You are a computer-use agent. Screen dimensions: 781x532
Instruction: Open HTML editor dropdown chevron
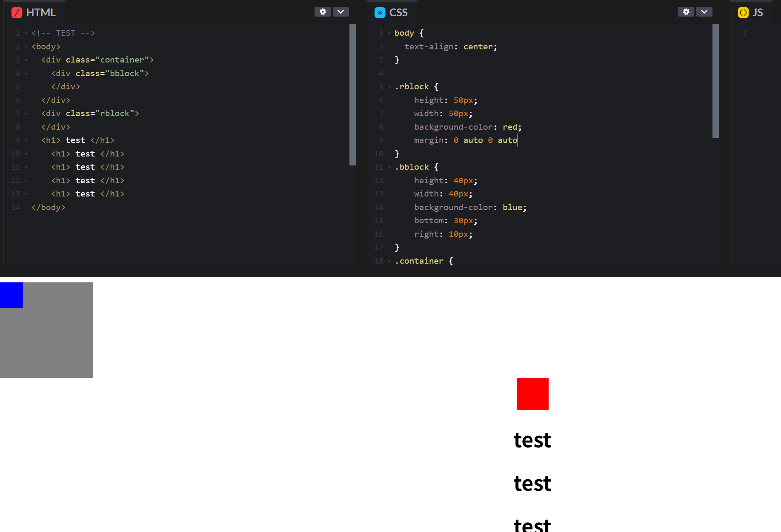pos(341,12)
